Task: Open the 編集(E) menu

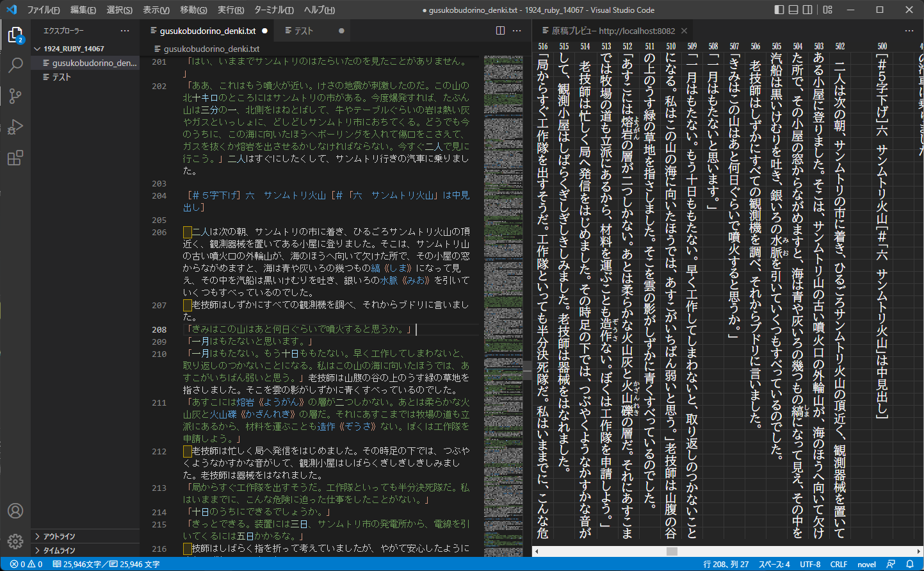Action: (83, 10)
